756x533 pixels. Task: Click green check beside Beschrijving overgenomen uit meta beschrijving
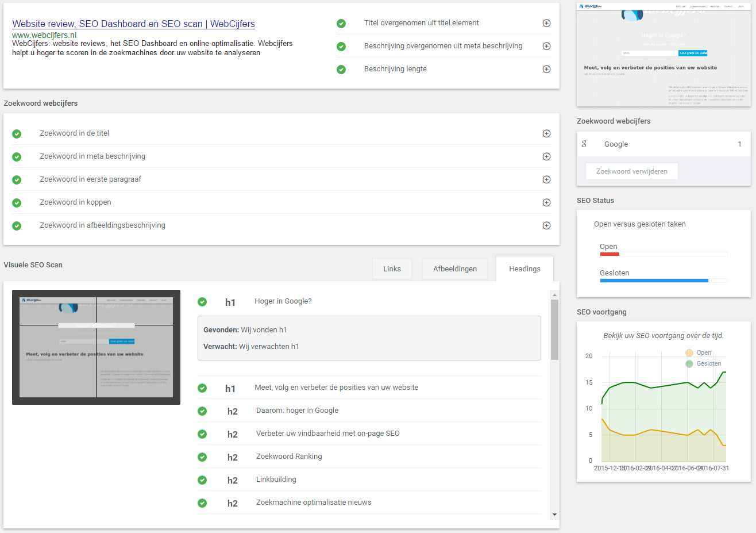pos(341,47)
